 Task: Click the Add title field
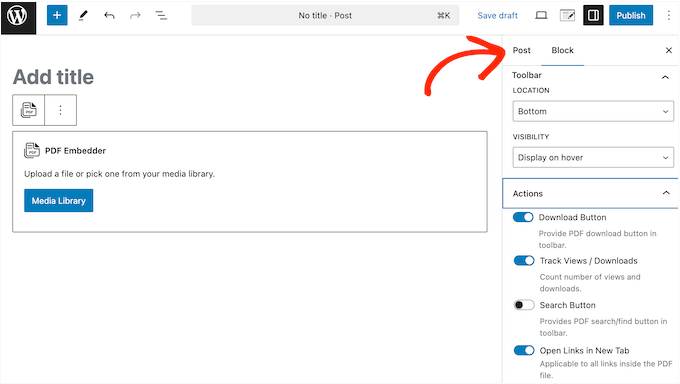(53, 77)
